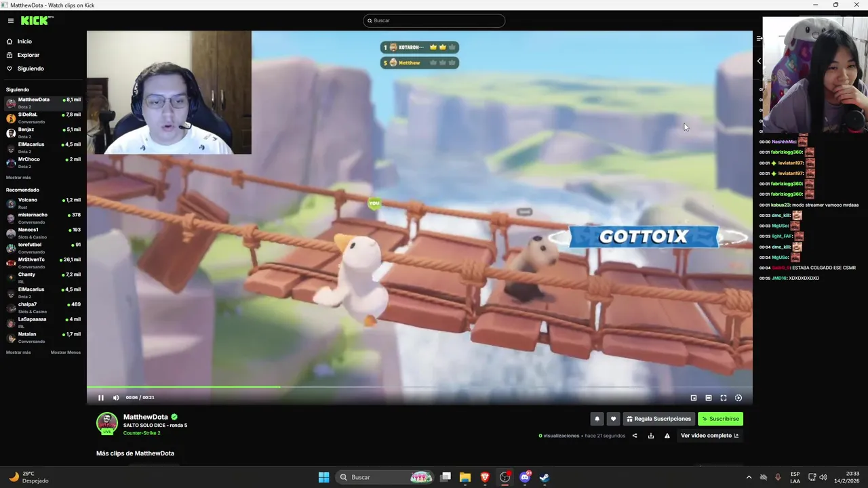Click taskbar Buscar search box
868x488 pixels.
click(385, 477)
